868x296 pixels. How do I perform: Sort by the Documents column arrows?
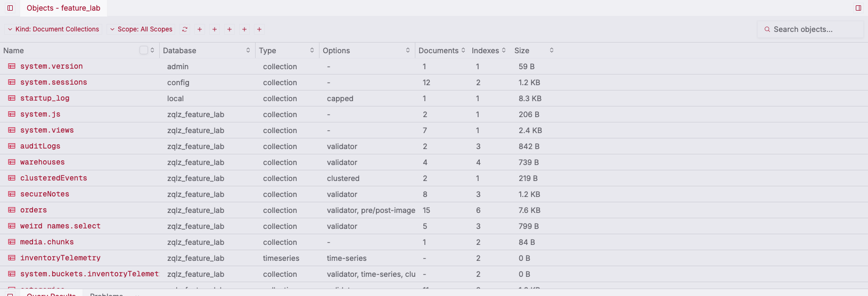pos(463,50)
